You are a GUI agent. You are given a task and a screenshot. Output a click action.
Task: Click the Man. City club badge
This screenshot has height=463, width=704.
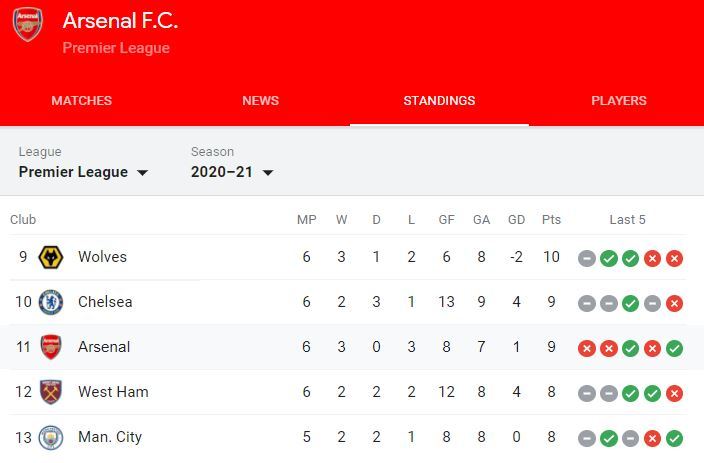[x=51, y=438]
